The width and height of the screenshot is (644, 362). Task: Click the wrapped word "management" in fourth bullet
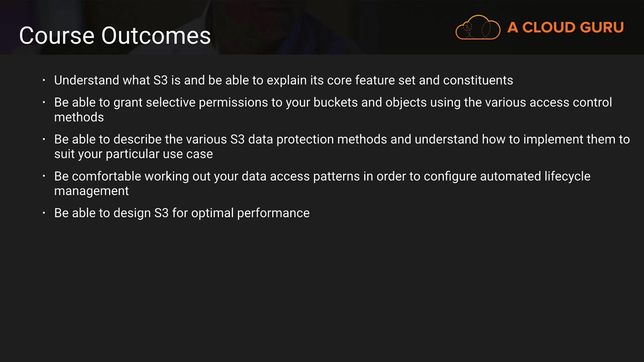click(x=92, y=191)
